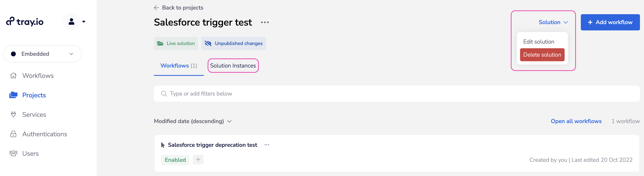Open workflow card three-dot menu

pyautogui.click(x=267, y=145)
